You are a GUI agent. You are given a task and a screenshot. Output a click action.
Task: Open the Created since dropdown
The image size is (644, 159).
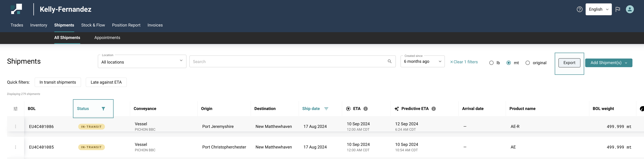422,62
